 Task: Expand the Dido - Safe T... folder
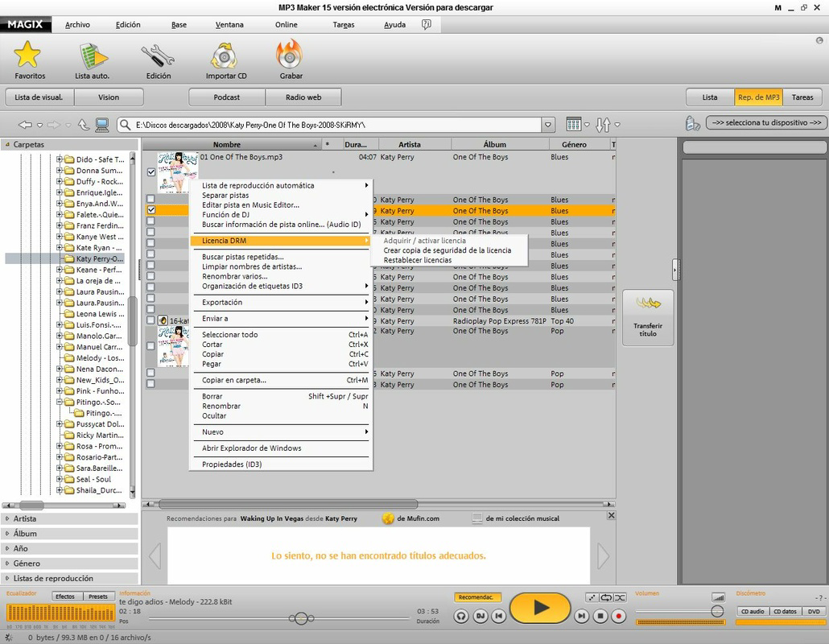pos(60,159)
